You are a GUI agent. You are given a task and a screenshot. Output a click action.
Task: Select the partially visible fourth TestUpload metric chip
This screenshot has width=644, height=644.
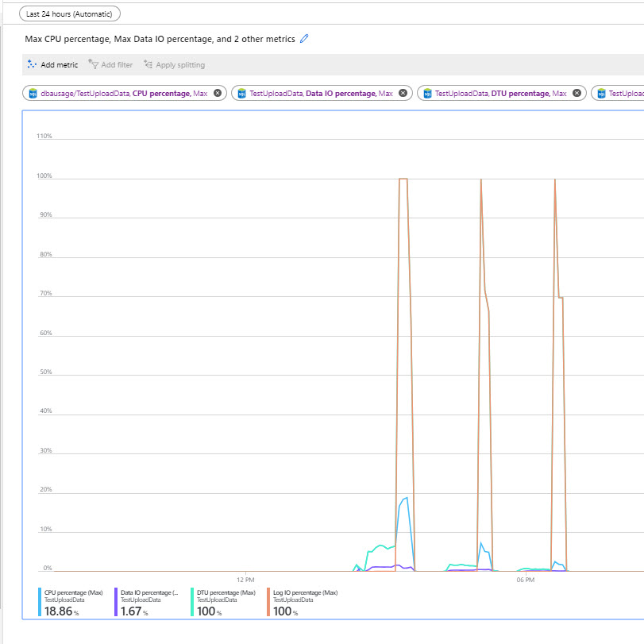point(618,93)
